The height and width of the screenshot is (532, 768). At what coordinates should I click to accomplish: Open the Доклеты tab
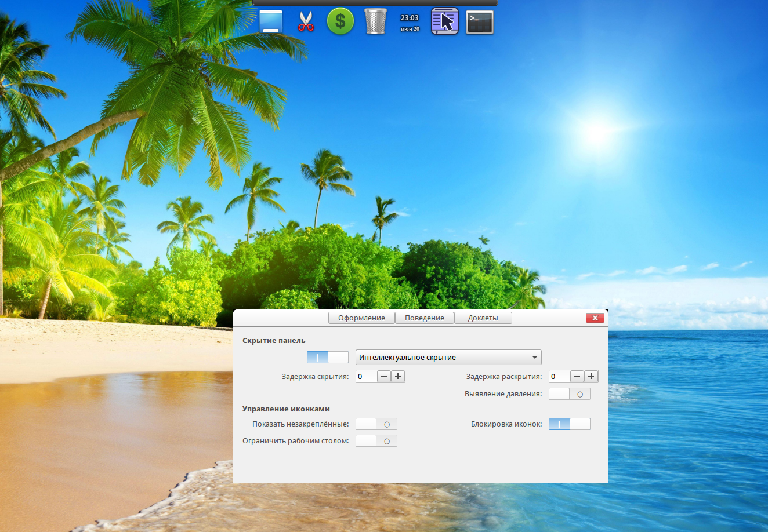click(x=483, y=318)
